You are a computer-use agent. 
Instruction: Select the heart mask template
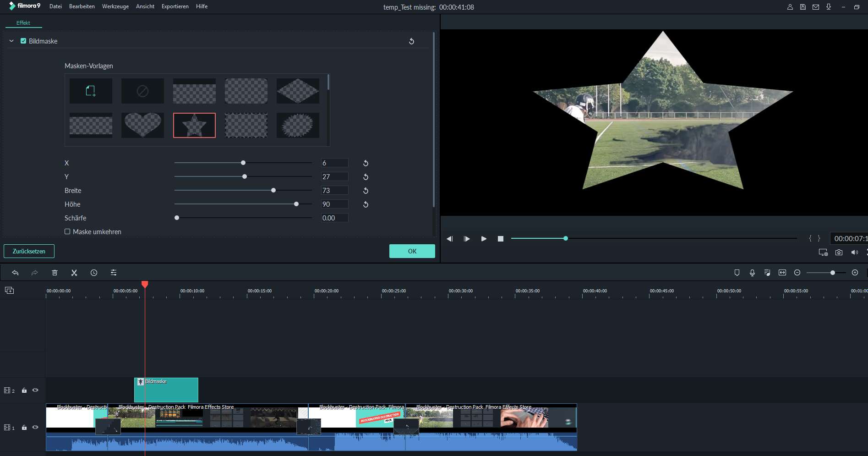pos(142,125)
